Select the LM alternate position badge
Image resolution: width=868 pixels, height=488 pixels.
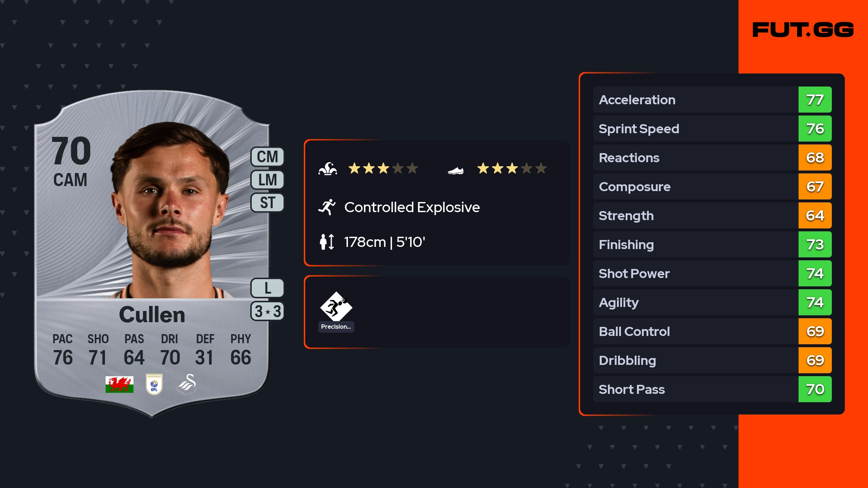pos(267,180)
